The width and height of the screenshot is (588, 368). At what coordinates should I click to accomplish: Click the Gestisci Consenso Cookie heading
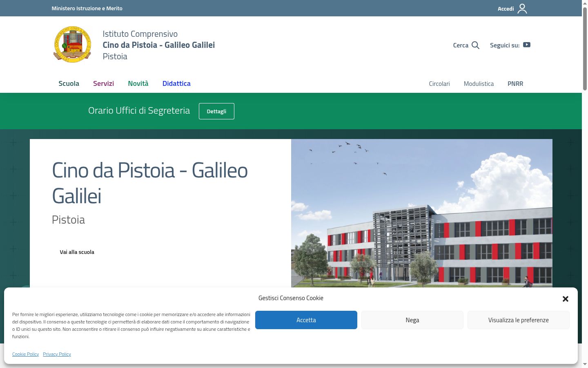tap(291, 298)
